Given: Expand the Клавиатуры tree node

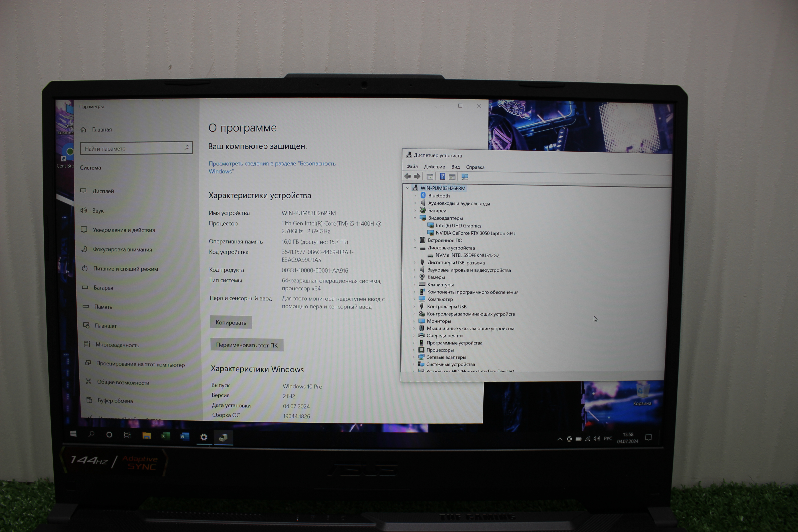Looking at the screenshot, I should [x=414, y=284].
